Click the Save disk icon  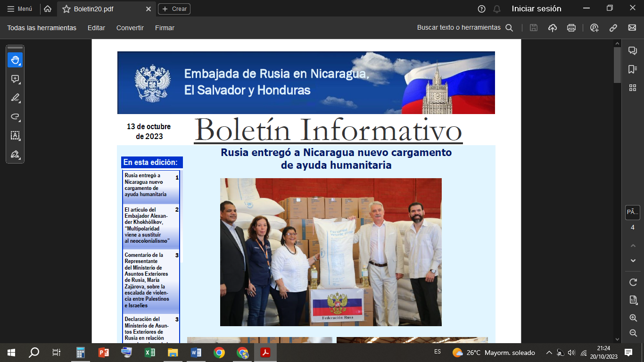click(534, 28)
